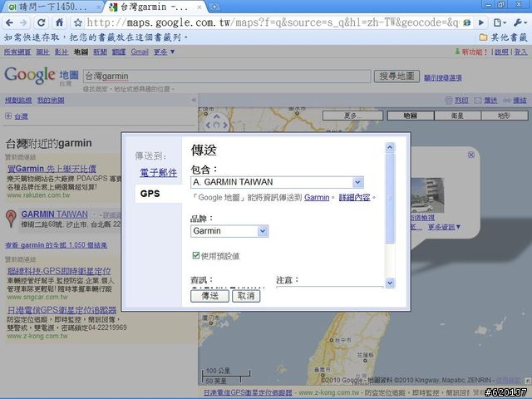Image resolution: width=532 pixels, height=399 pixels.
Task: Select the 電子郵件 send-to option
Action: pyautogui.click(x=158, y=172)
